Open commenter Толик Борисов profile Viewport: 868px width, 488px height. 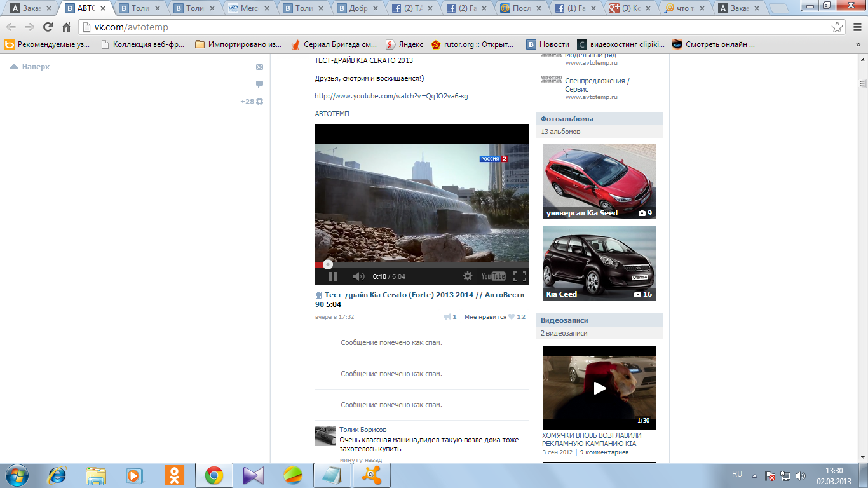tap(363, 430)
